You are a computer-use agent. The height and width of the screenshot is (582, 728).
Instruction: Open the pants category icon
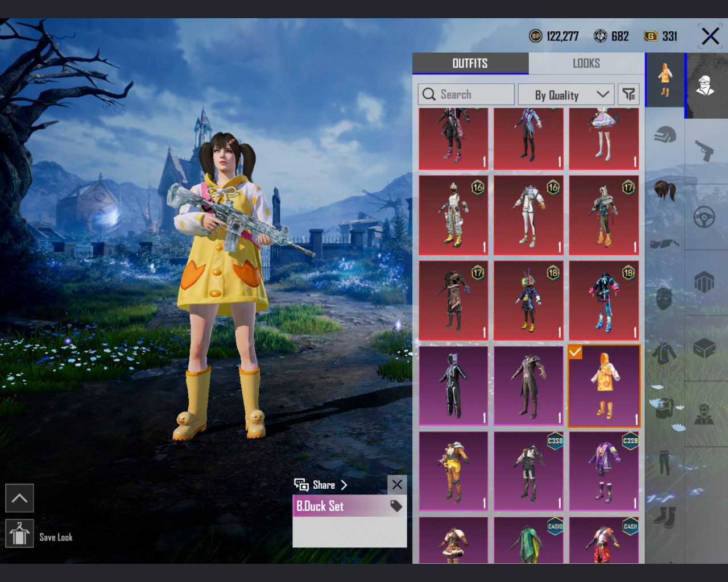665,462
